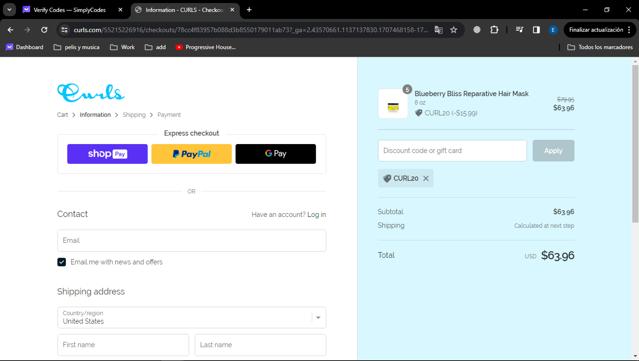Uncheck Email me with news and offers
This screenshot has width=639, height=361.
click(x=62, y=262)
